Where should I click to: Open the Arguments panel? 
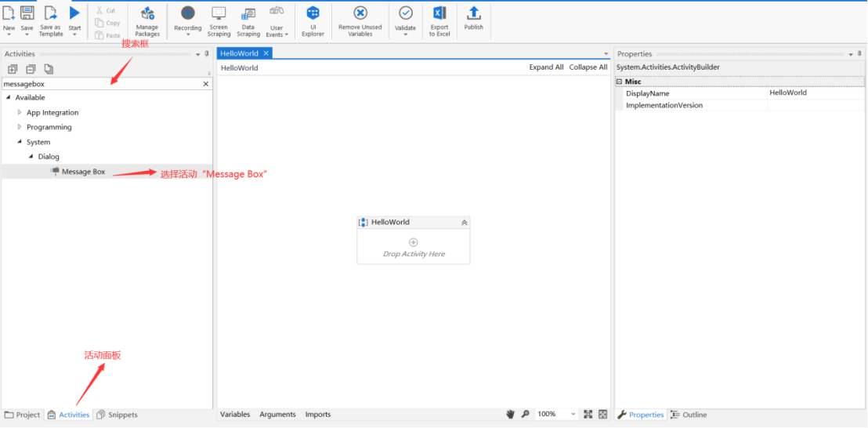point(277,414)
